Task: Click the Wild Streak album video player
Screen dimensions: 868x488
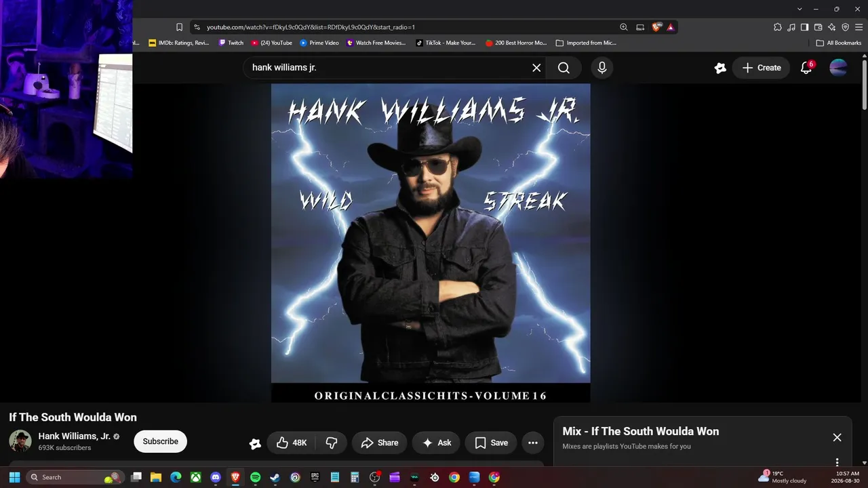Action: pyautogui.click(x=431, y=243)
